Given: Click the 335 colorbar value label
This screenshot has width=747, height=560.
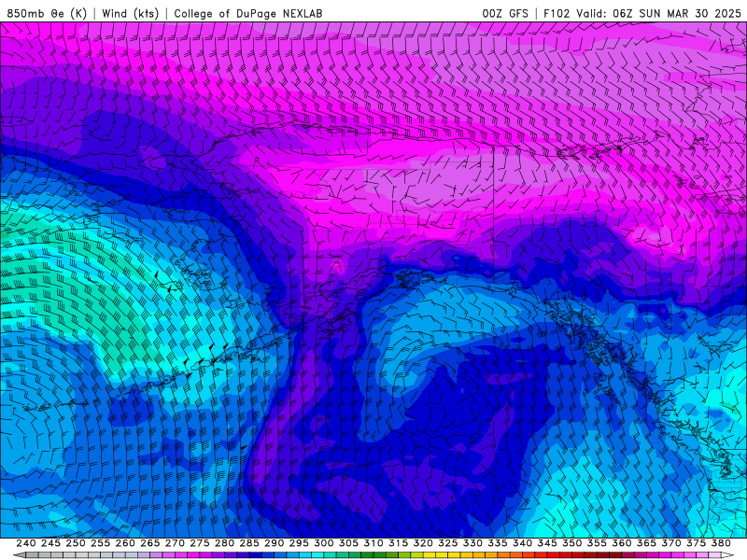Looking at the screenshot, I should (x=498, y=543).
